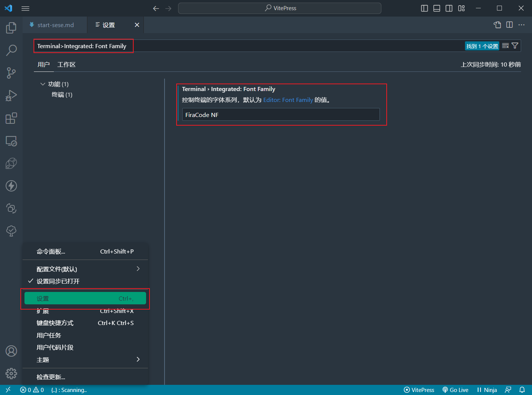Viewport: 532px width, 395px height.
Task: Select 用户任务 menu item
Action: [85, 335]
